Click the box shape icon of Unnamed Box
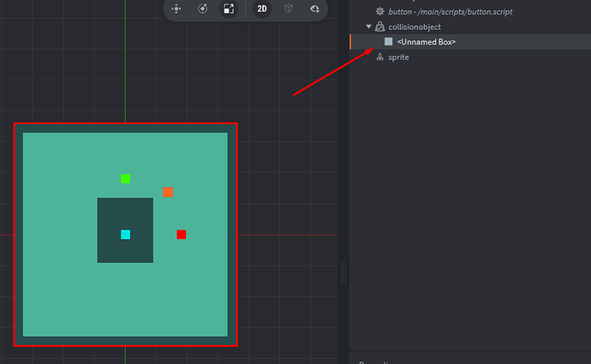 click(x=389, y=41)
